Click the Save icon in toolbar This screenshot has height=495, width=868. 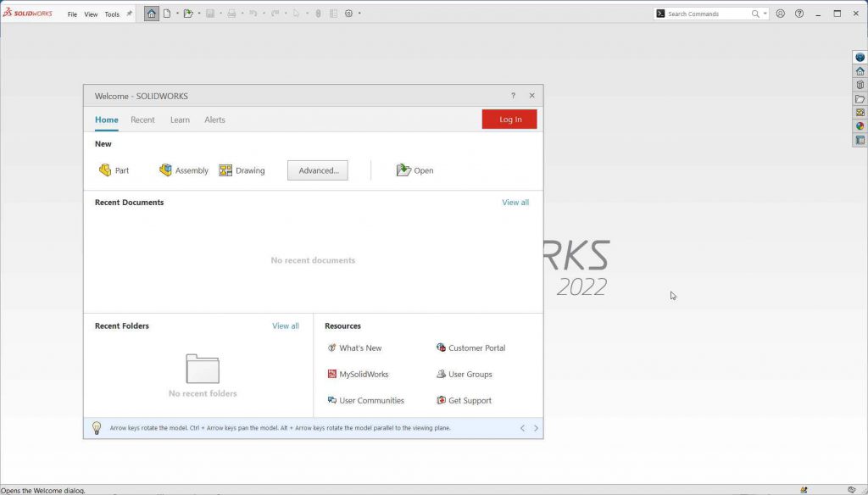[x=210, y=14]
